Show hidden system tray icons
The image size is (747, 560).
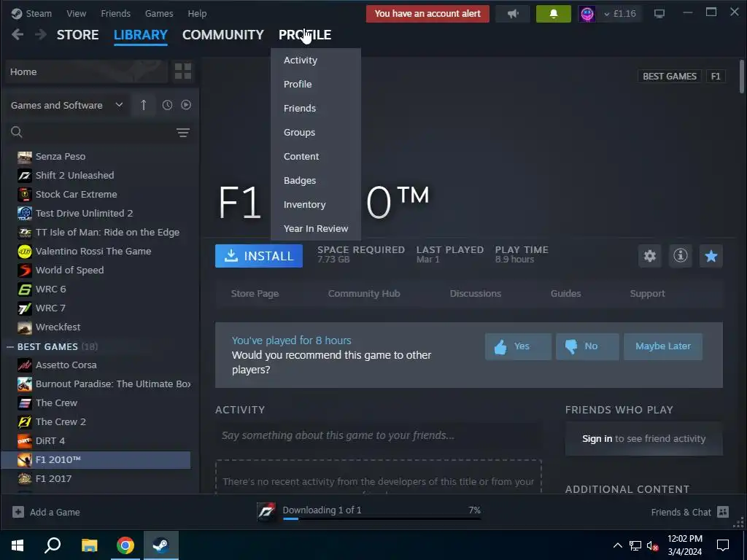pyautogui.click(x=617, y=545)
